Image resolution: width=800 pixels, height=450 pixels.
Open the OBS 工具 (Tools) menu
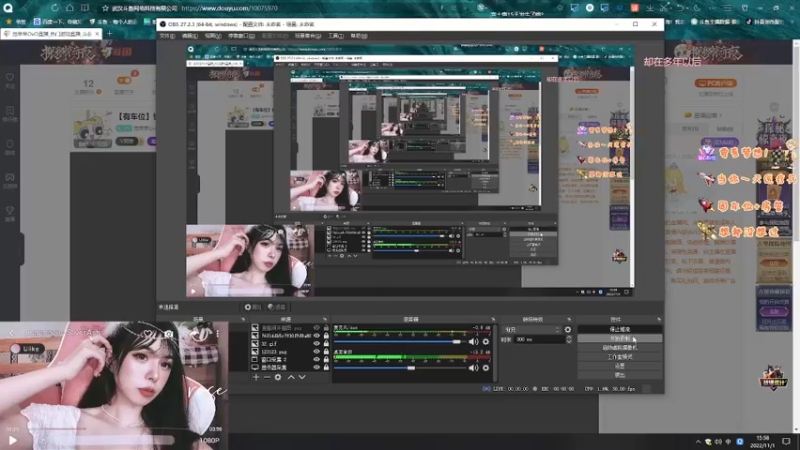[x=336, y=36]
